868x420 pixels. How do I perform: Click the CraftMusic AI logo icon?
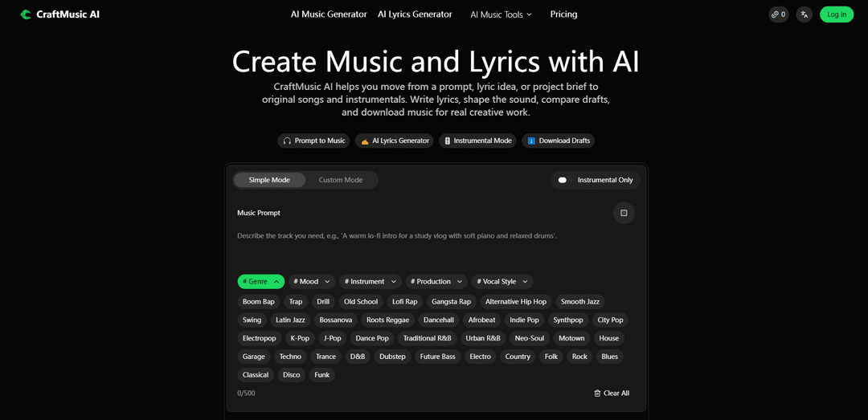coord(26,14)
